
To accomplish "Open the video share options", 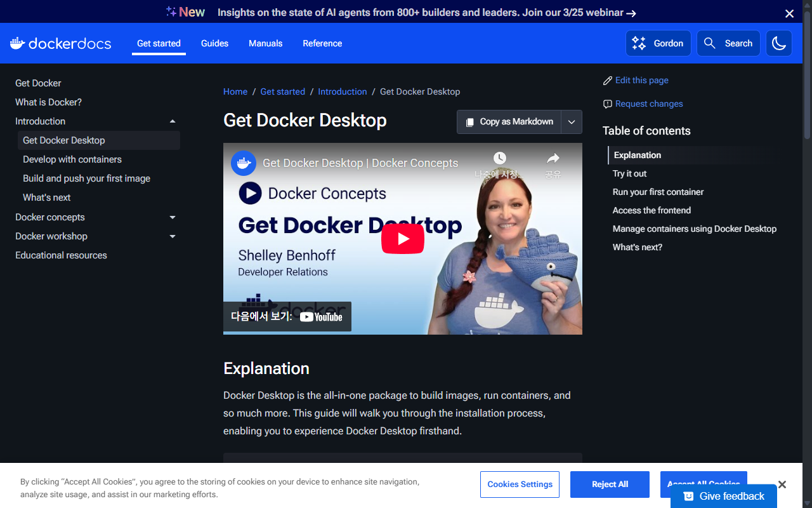I will (x=553, y=159).
